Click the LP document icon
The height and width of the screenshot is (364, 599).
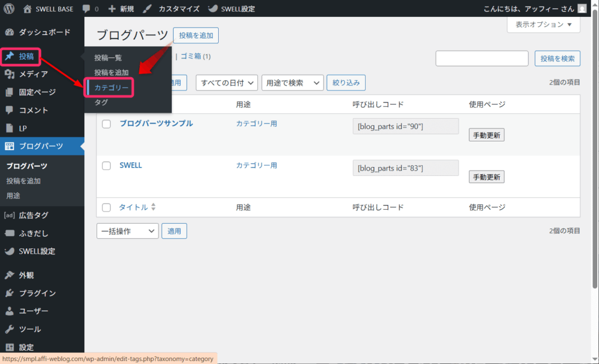[9, 128]
